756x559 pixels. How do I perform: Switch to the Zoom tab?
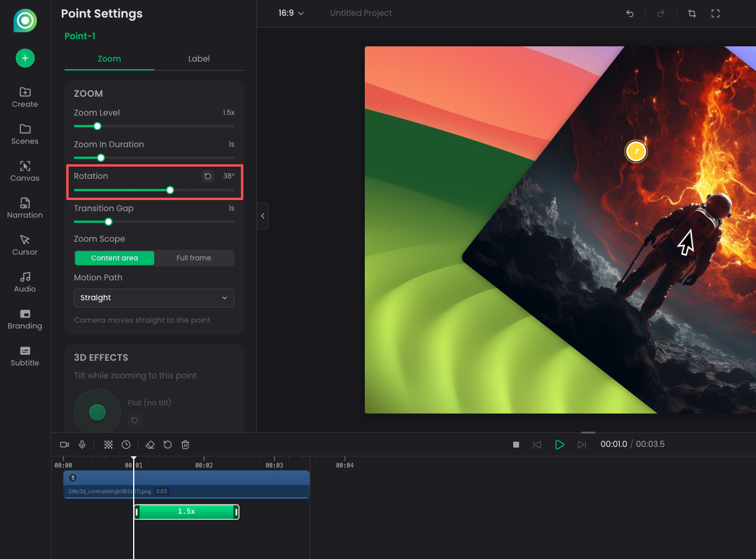pyautogui.click(x=109, y=59)
